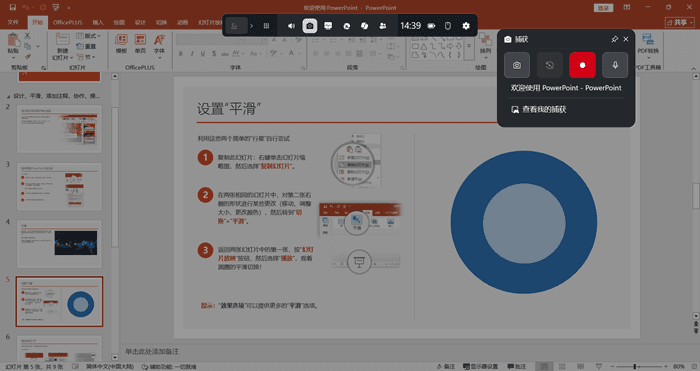Take a screenshot with Game Bar camera button
700x371 pixels.
[x=517, y=65]
